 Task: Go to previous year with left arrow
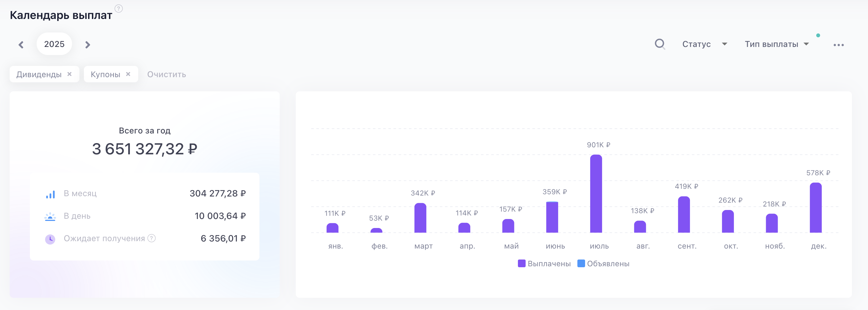tap(21, 44)
